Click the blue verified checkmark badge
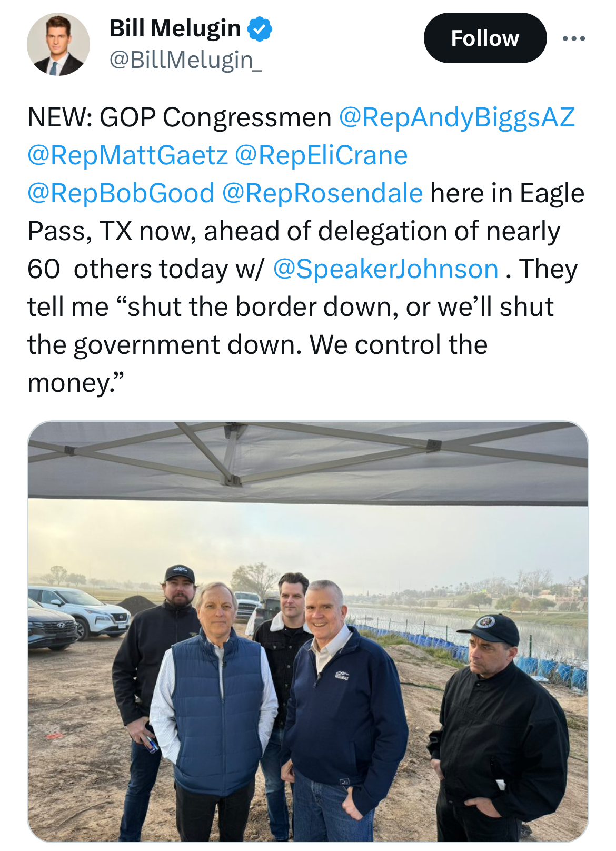 click(x=260, y=29)
